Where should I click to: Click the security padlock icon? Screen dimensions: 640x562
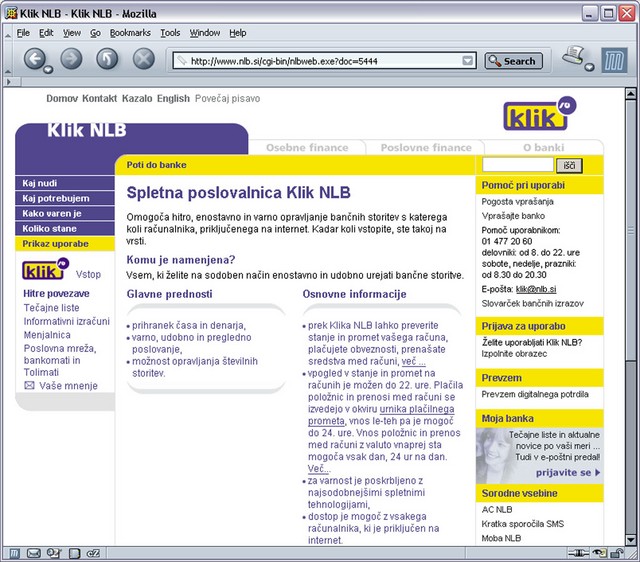pos(617,553)
